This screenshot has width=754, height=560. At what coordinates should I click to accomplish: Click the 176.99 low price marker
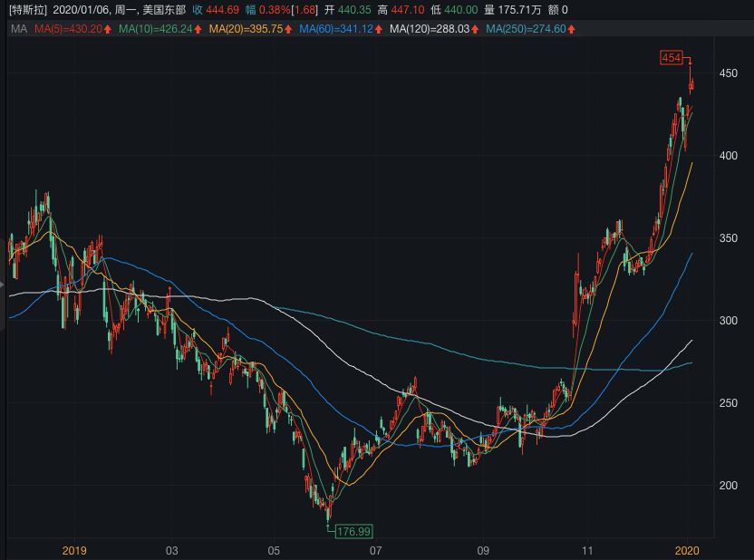coord(353,531)
